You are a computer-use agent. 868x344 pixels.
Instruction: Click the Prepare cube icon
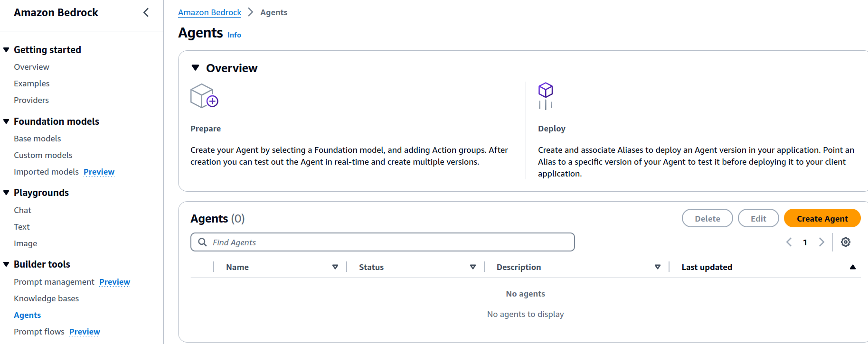point(204,96)
